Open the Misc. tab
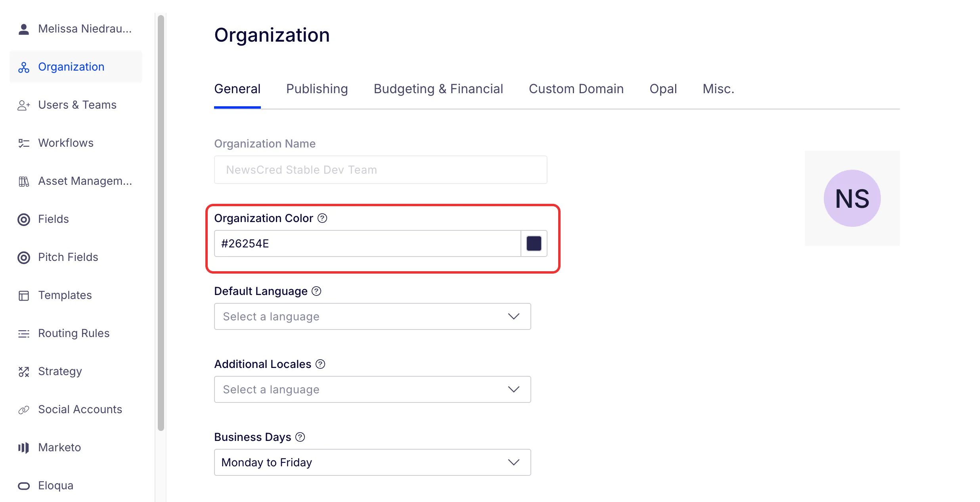 point(719,89)
